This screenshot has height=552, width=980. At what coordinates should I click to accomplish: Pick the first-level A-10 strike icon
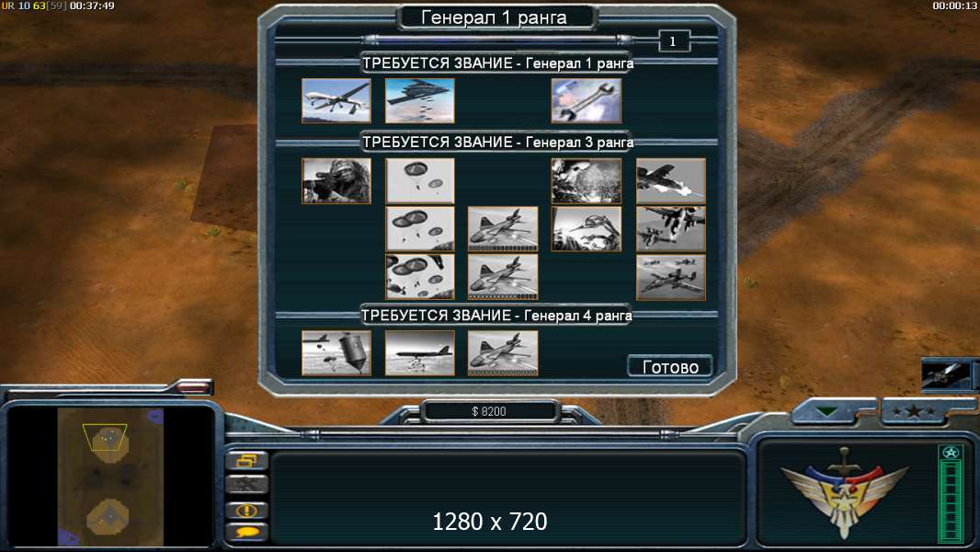[670, 180]
